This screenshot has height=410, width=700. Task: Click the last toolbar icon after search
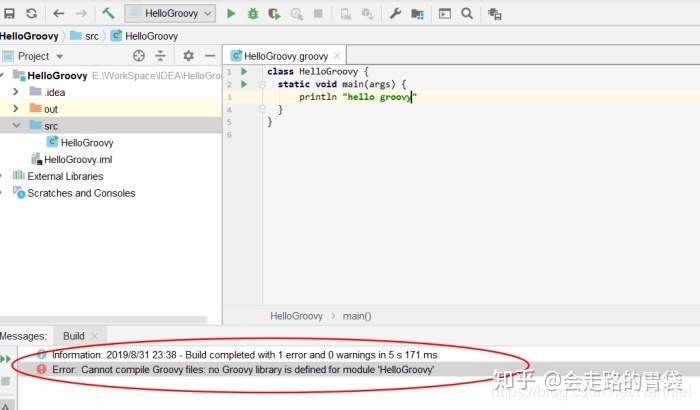pos(495,14)
